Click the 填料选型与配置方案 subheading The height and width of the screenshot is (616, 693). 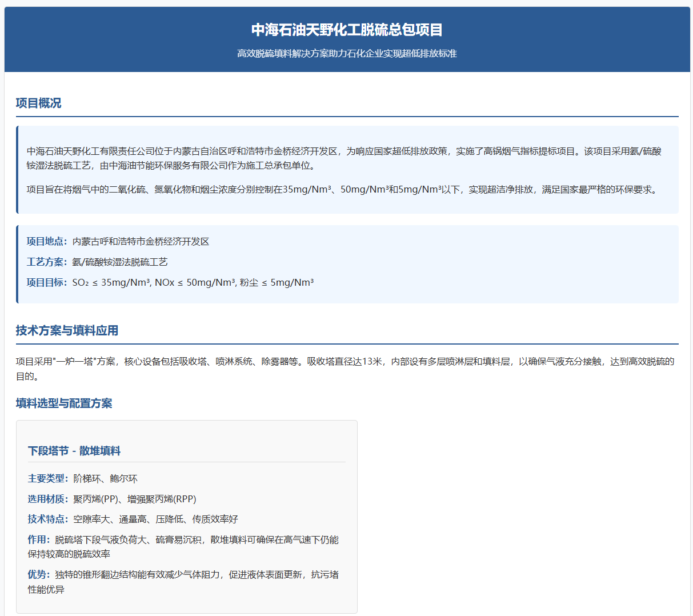64,403
